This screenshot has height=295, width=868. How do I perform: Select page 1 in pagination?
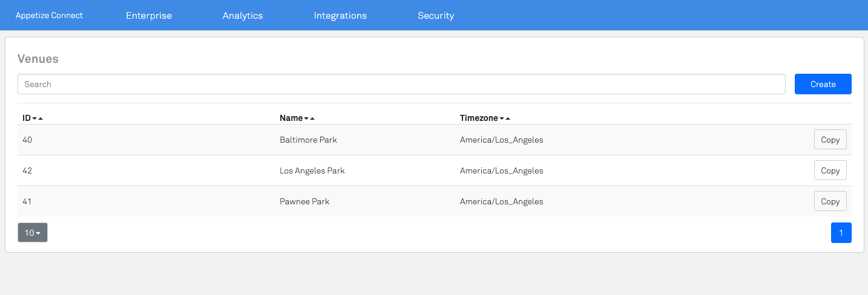point(841,233)
